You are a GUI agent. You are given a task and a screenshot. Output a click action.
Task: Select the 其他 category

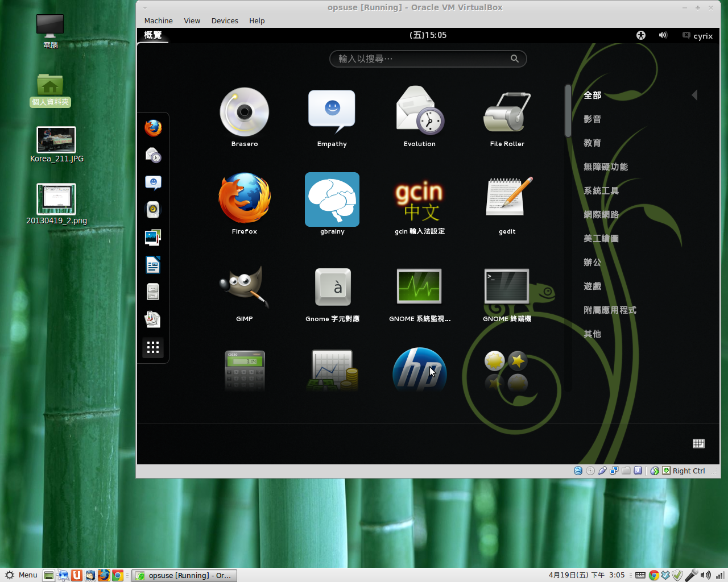[x=593, y=334]
